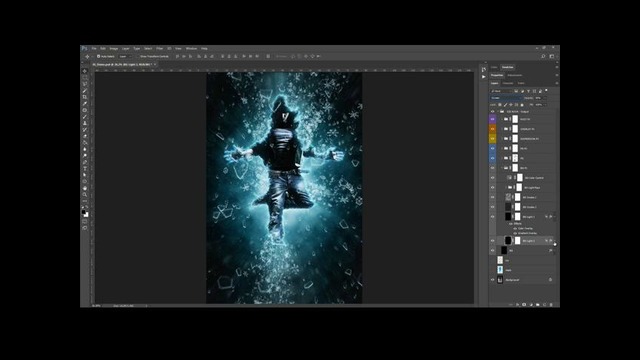Screen dimensions: 640x360
Task: Open the Window menu
Action: pyautogui.click(x=191, y=49)
